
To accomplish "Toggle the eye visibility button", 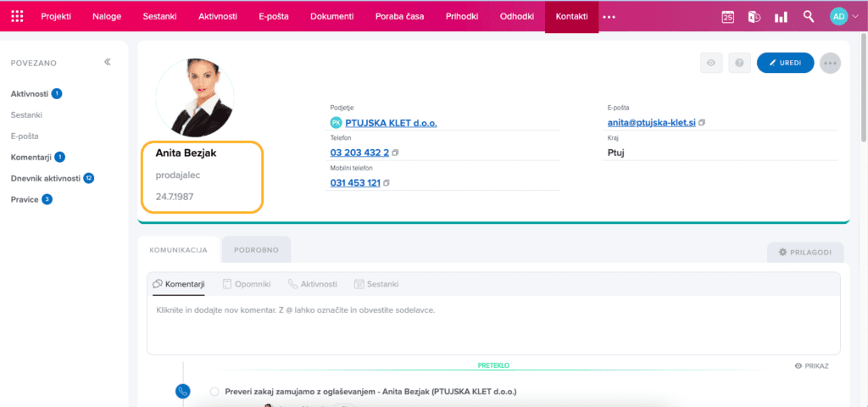I will click(711, 63).
